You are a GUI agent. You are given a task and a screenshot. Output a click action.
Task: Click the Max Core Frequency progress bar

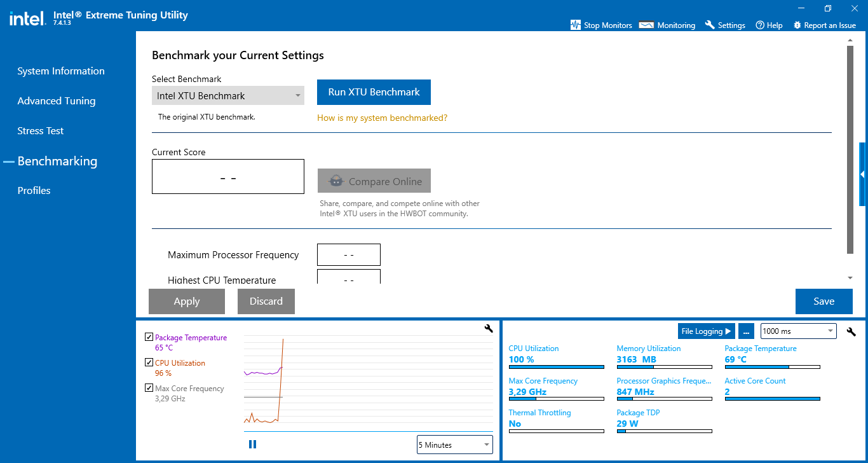coord(557,399)
